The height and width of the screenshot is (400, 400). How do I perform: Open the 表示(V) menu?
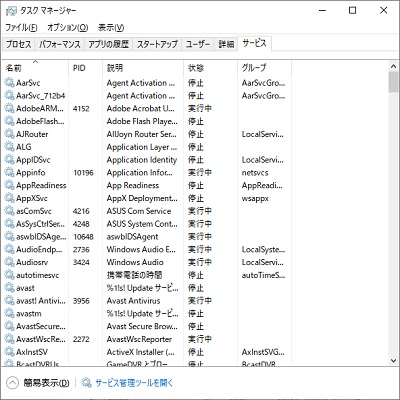(x=111, y=27)
